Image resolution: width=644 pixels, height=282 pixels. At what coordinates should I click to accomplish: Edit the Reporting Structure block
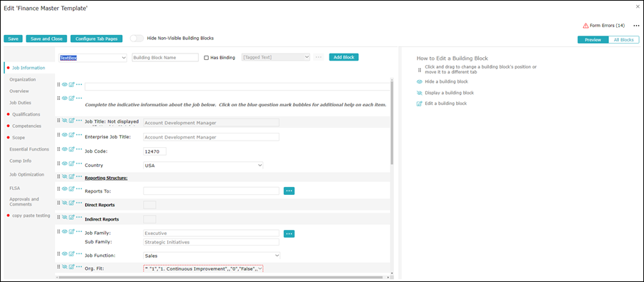coord(71,176)
